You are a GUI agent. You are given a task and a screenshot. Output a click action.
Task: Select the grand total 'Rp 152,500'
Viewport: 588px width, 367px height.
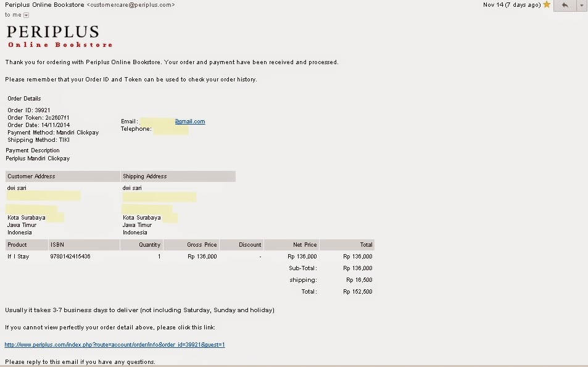point(358,292)
